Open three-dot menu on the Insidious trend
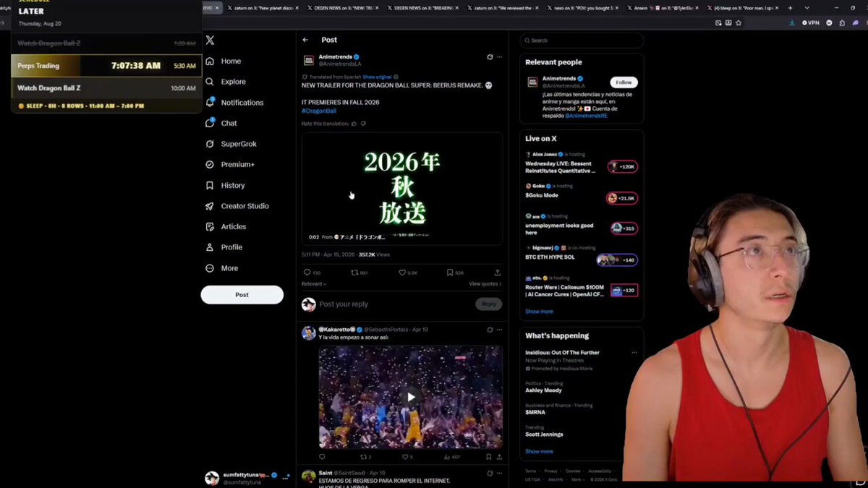Viewport: 868px width, 488px height. 634,353
